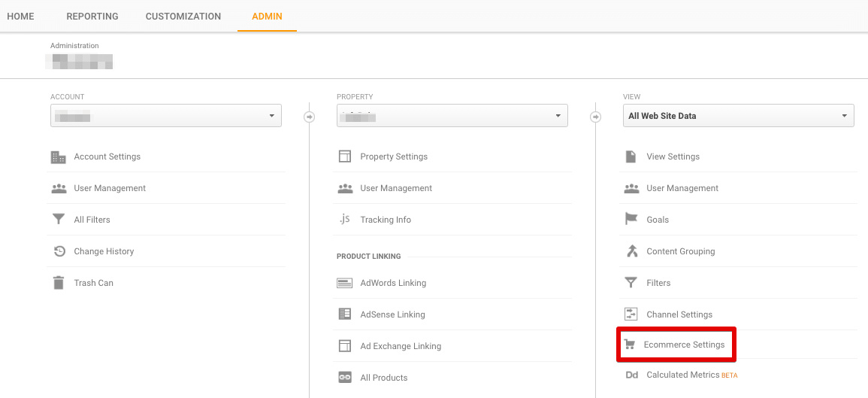Open Content Grouping link

[680, 251]
